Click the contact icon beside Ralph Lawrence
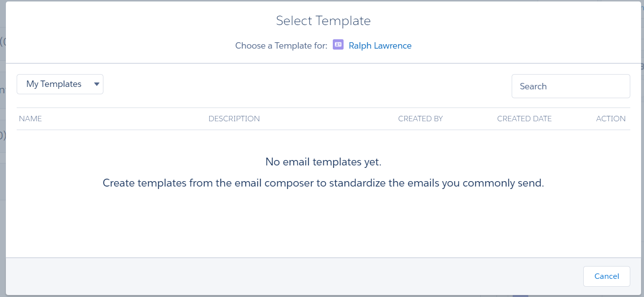644x297 pixels. (338, 45)
